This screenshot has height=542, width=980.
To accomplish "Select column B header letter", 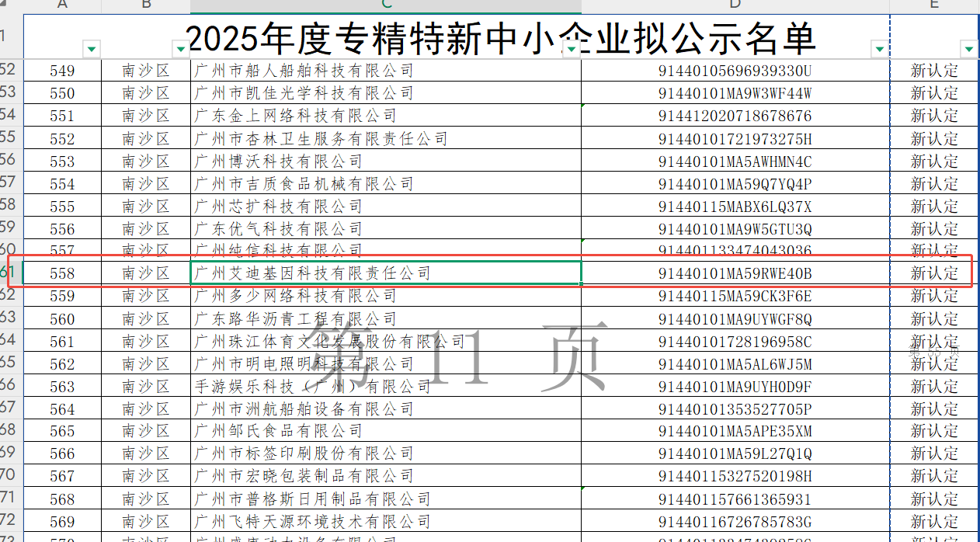I will (x=145, y=5).
